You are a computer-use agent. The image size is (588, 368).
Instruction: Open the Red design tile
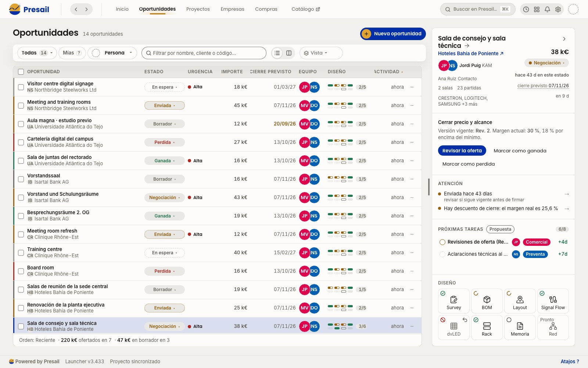coord(553,327)
